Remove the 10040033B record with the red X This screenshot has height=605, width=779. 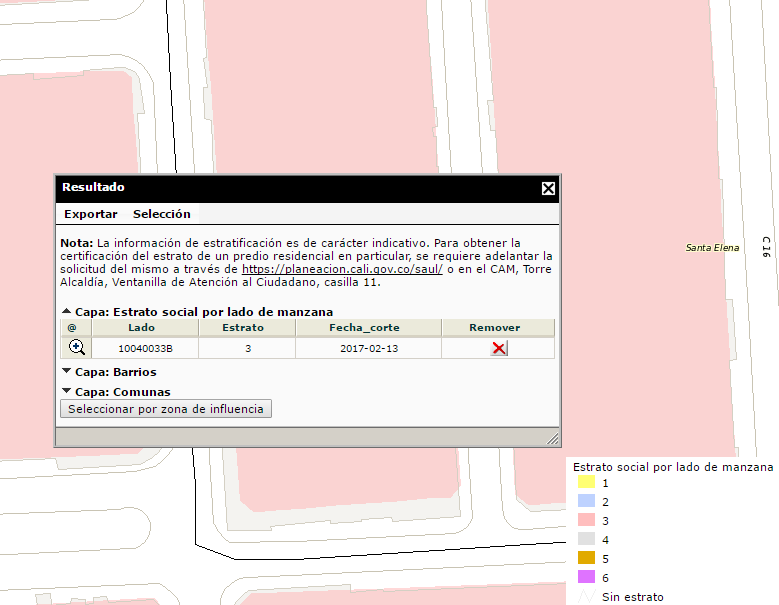(499, 348)
